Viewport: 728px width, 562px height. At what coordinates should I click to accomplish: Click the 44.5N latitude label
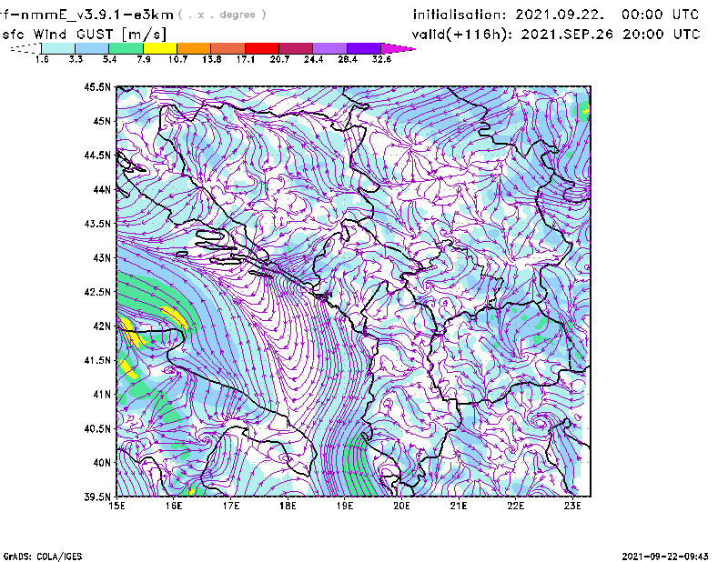[98, 155]
